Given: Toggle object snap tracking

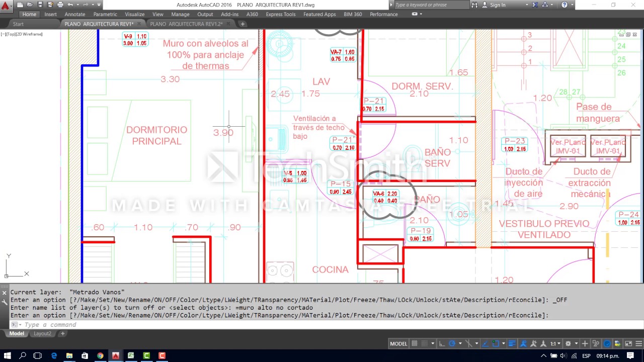Looking at the screenshot, I should point(485,344).
